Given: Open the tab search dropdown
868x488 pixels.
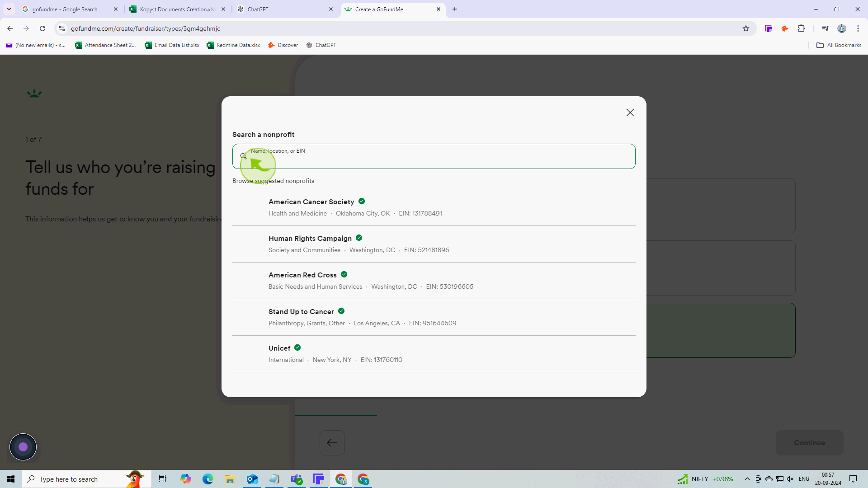Looking at the screenshot, I should [x=9, y=9].
